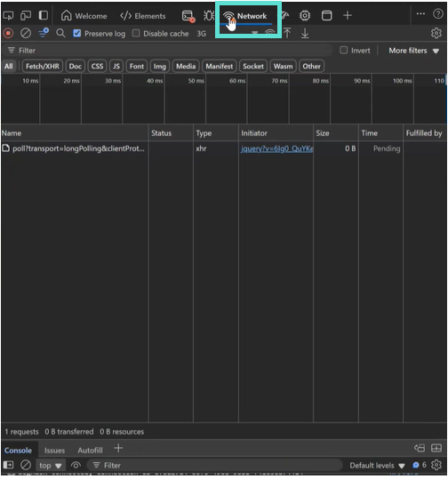This screenshot has height=479, width=448.
Task: Open network search magnifier
Action: tap(60, 33)
